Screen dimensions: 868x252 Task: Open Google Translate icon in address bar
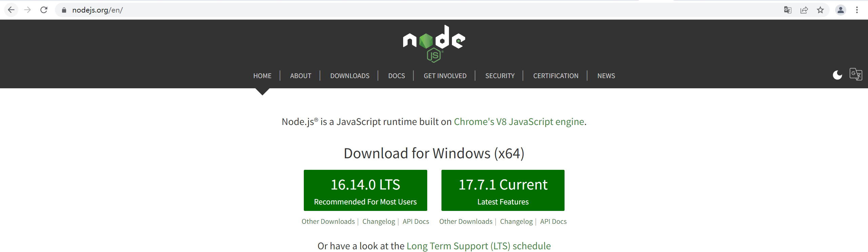coord(788,10)
